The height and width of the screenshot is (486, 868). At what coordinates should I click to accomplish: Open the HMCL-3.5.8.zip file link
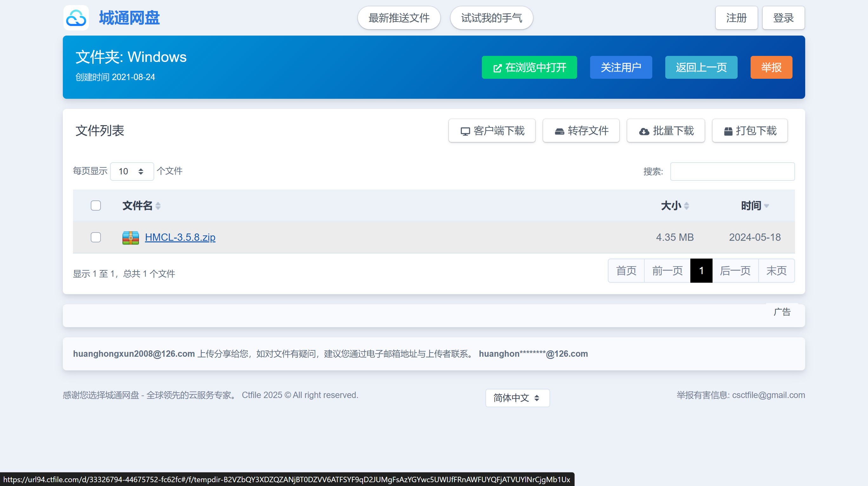coord(180,237)
